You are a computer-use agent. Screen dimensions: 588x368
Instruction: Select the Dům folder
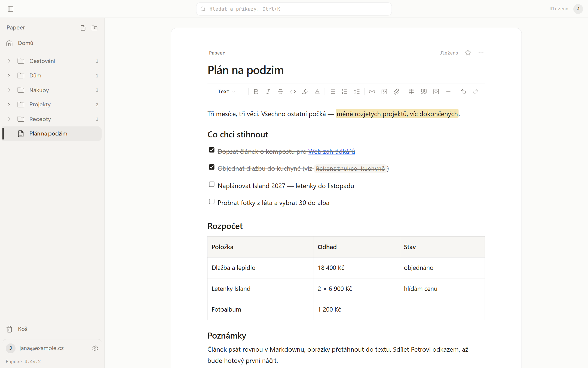coord(52,76)
